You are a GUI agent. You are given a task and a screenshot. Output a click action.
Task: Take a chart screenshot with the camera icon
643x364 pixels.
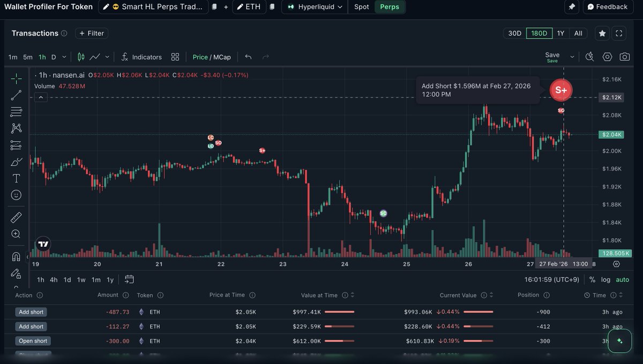click(623, 57)
